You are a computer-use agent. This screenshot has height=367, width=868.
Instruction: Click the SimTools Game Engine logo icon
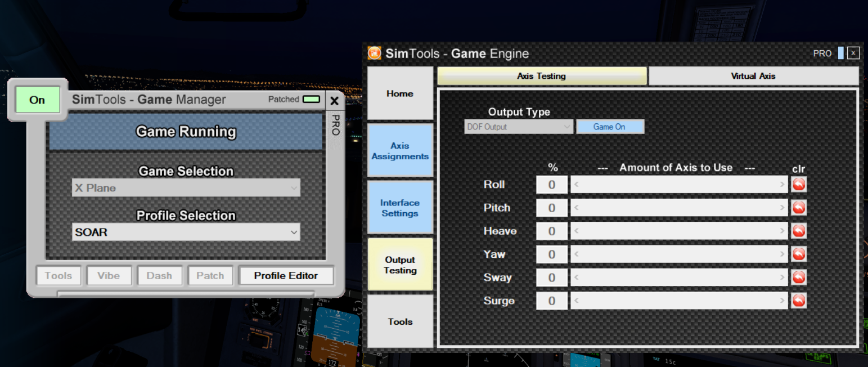click(374, 53)
